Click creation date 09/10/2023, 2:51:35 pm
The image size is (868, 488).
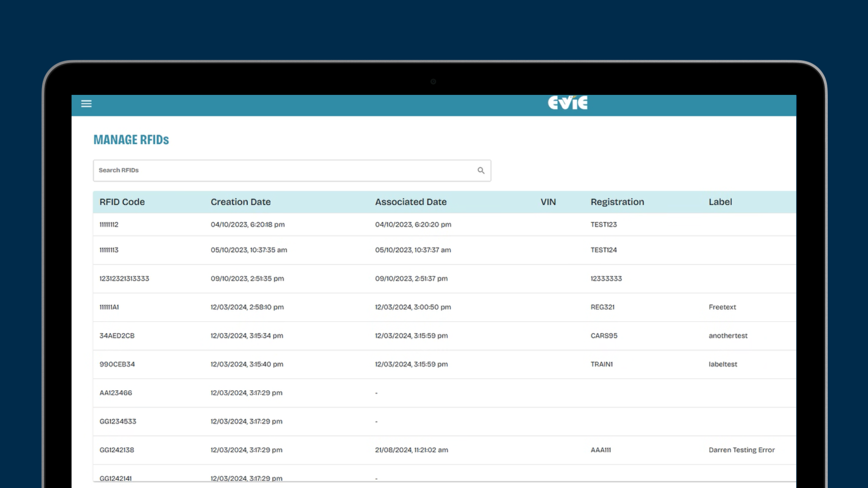[x=247, y=279]
